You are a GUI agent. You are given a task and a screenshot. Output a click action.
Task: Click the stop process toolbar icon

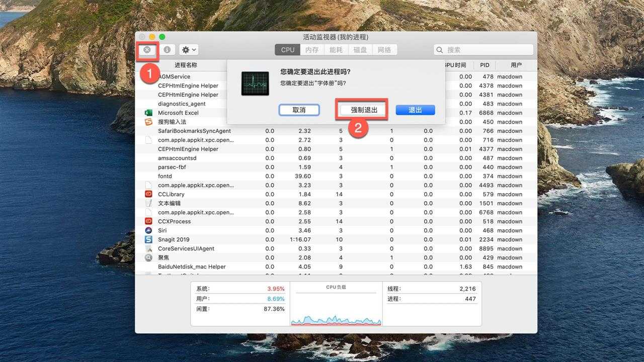147,50
